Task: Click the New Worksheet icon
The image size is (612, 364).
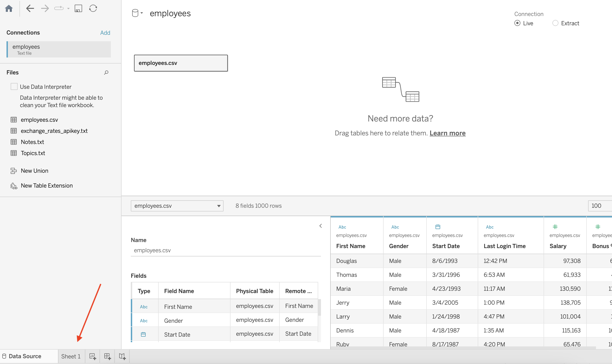Action: [93, 356]
